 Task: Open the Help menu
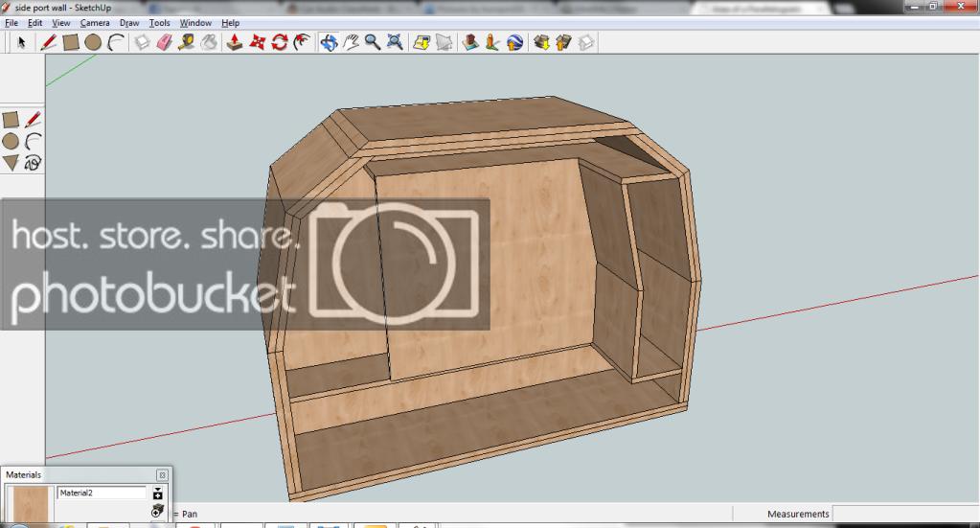(230, 22)
